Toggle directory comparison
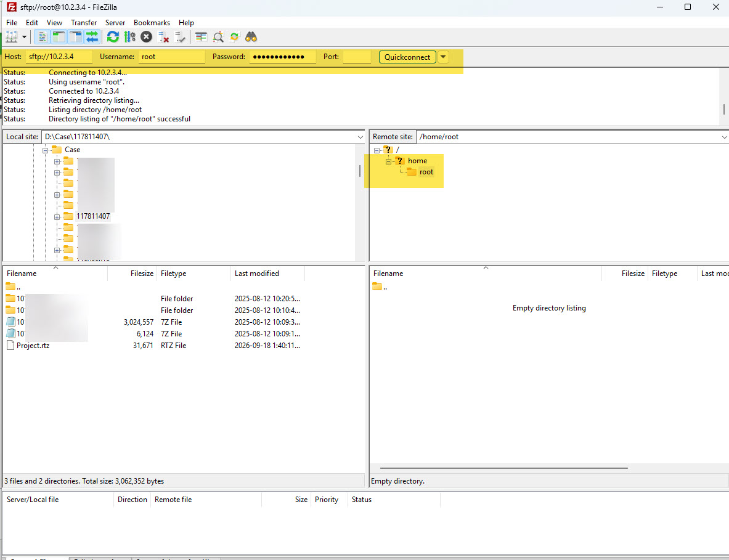The width and height of the screenshot is (729, 560). pos(218,37)
